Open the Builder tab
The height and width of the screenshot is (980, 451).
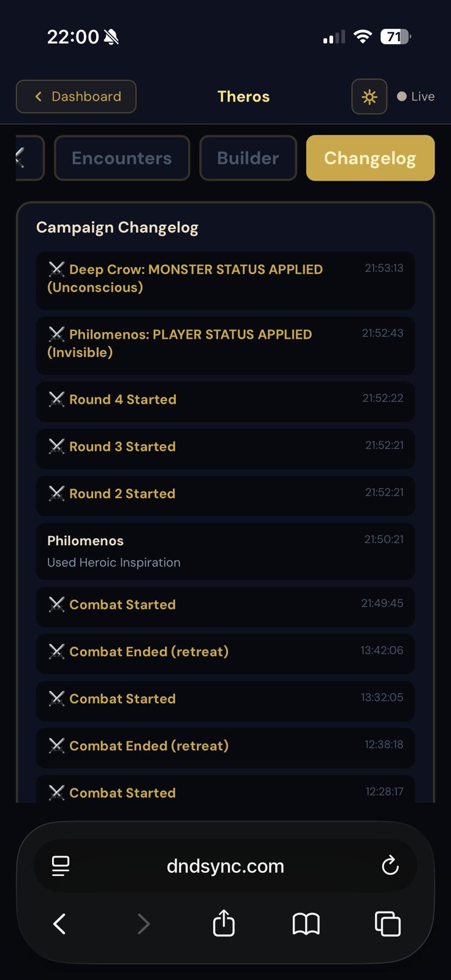coord(248,158)
